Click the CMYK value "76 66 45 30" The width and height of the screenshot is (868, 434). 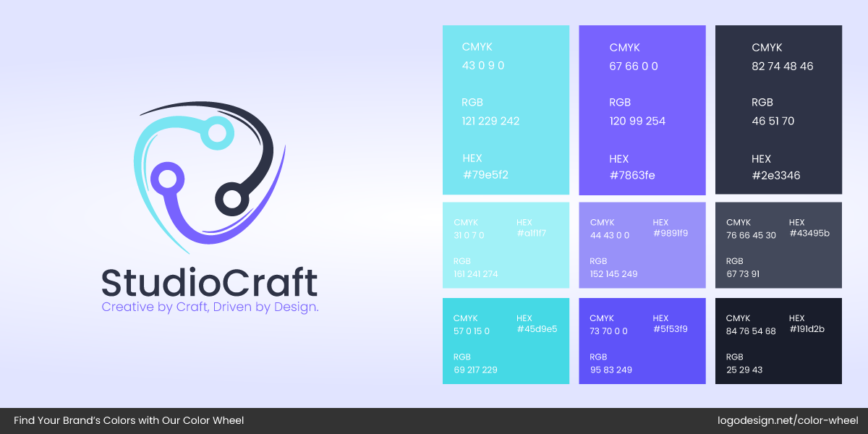[751, 235]
